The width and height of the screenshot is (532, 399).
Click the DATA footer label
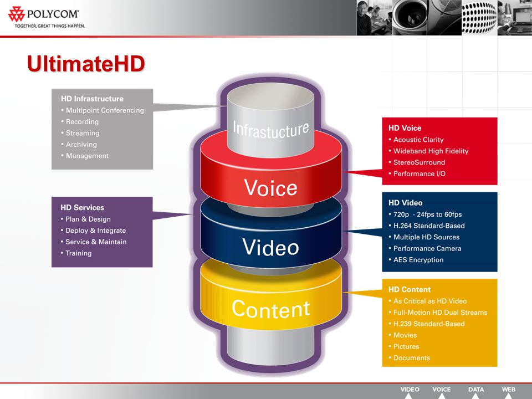click(476, 390)
